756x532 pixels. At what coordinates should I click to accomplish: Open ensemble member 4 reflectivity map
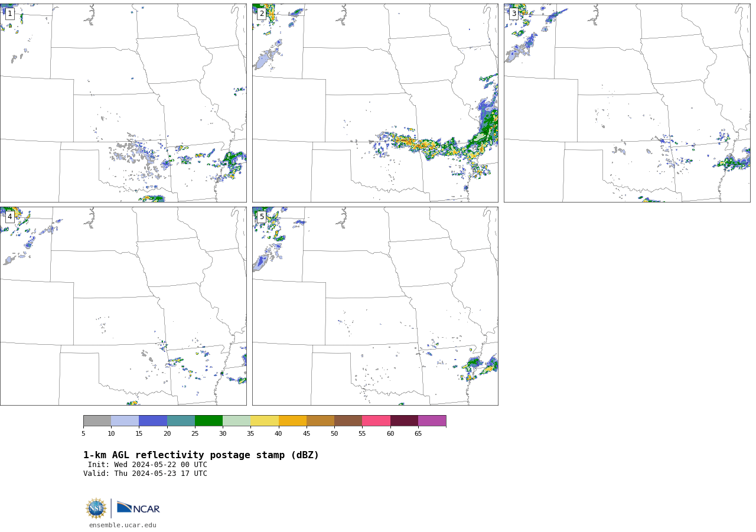coord(123,306)
